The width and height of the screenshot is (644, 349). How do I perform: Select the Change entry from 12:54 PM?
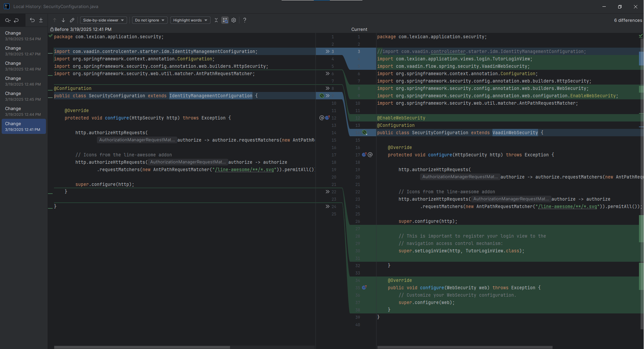23,36
